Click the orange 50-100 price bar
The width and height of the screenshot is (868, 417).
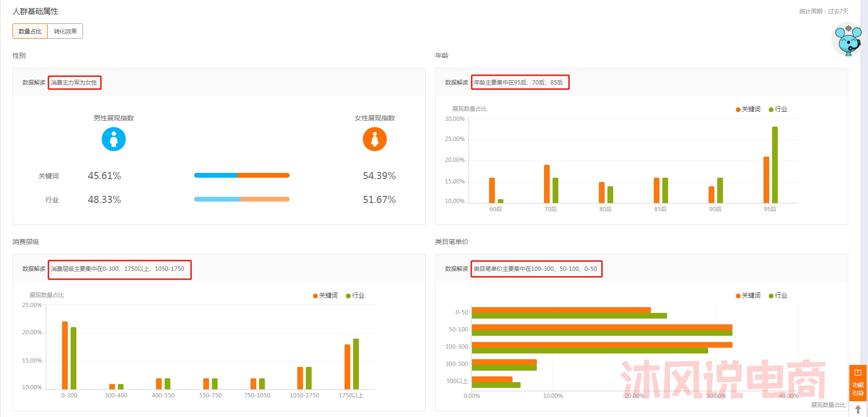[602, 327]
